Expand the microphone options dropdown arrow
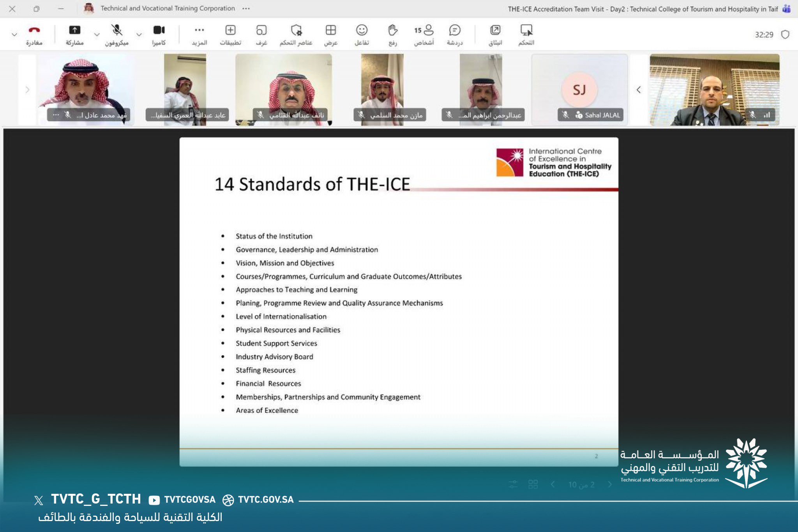Viewport: 798px width, 532px height. [x=139, y=35]
